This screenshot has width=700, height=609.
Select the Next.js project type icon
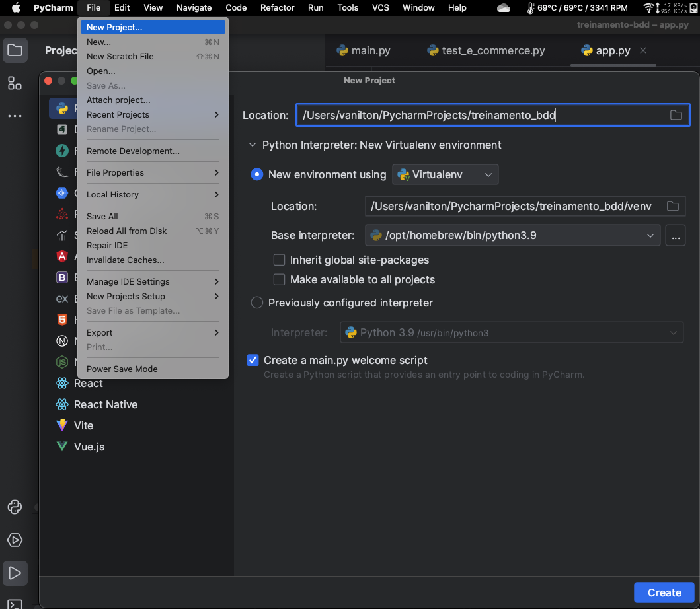(x=62, y=341)
